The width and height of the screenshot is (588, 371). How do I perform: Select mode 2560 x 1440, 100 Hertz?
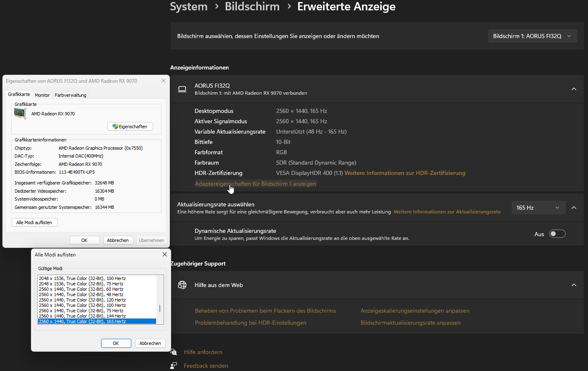(x=97, y=305)
